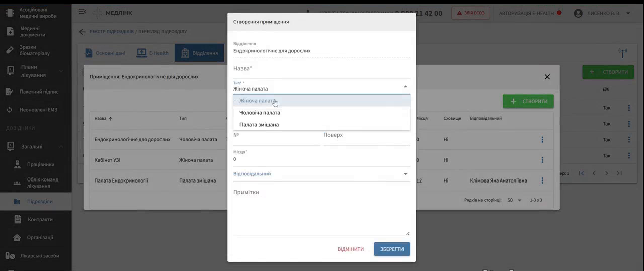Sort table by Назва column arrow
This screenshot has width=644, height=271.
(x=111, y=119)
